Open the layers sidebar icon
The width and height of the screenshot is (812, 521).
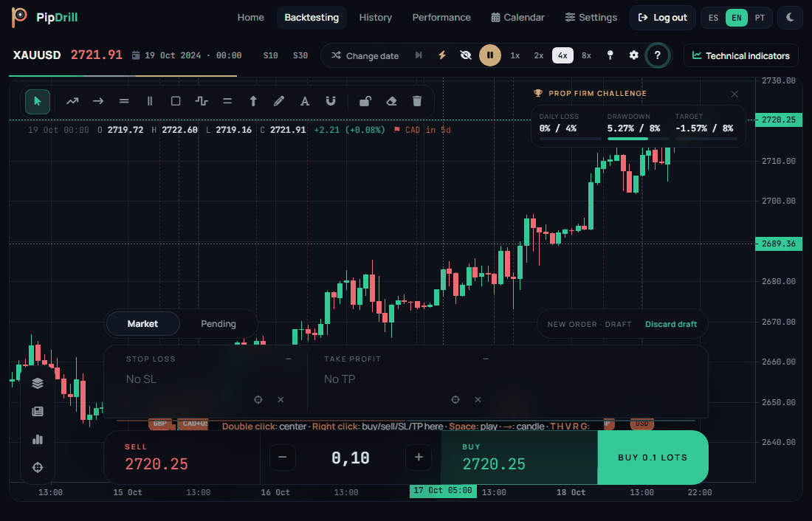38,383
